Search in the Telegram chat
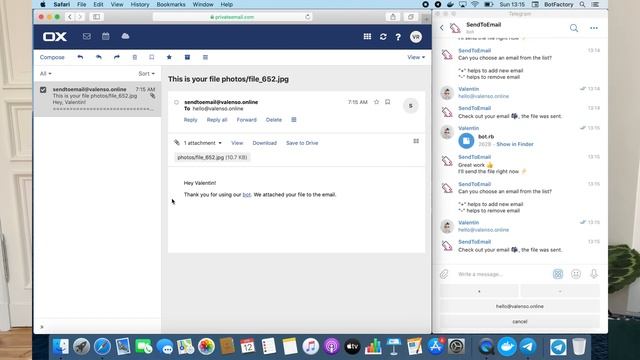The width and height of the screenshot is (640, 360). [574, 28]
